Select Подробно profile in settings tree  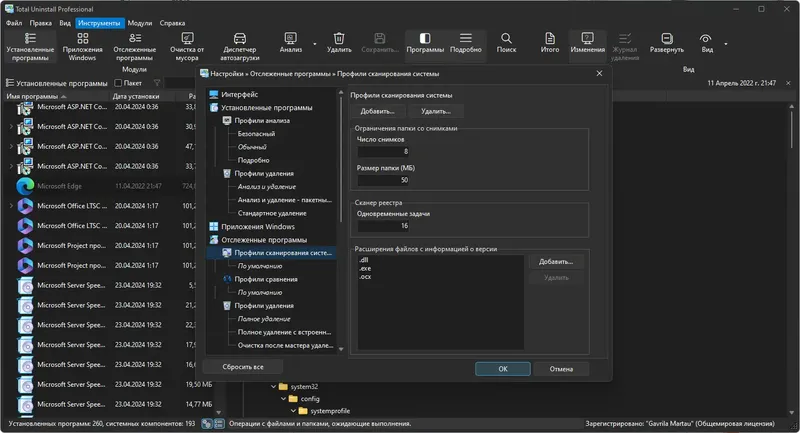click(254, 160)
